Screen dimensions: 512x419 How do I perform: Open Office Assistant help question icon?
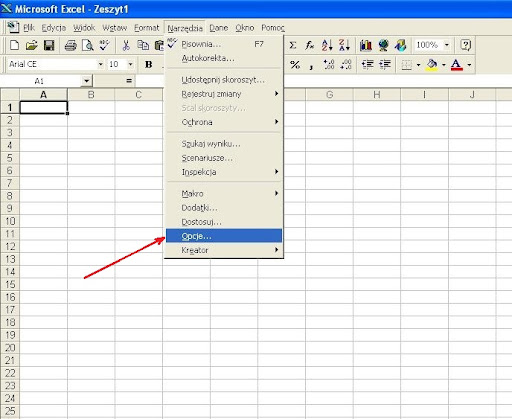[465, 45]
